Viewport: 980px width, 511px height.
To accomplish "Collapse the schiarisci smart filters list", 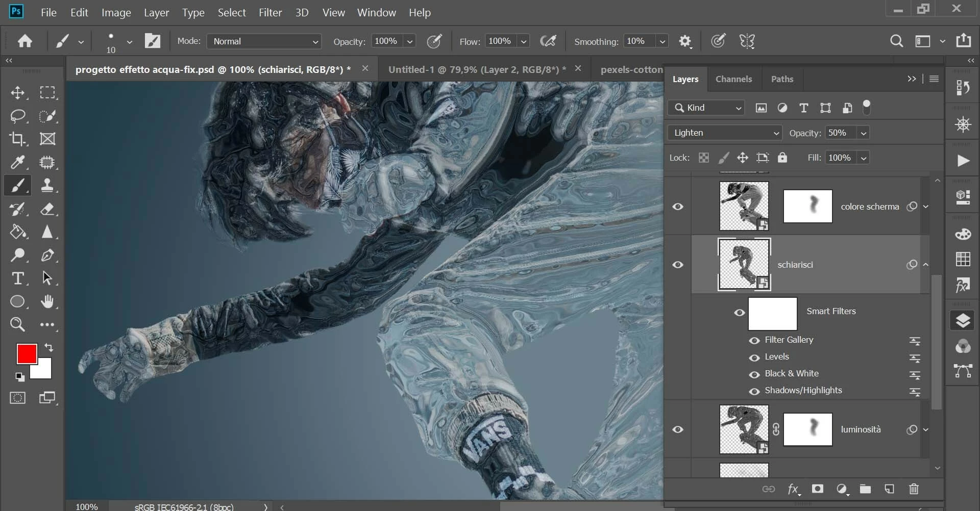I will (x=926, y=265).
